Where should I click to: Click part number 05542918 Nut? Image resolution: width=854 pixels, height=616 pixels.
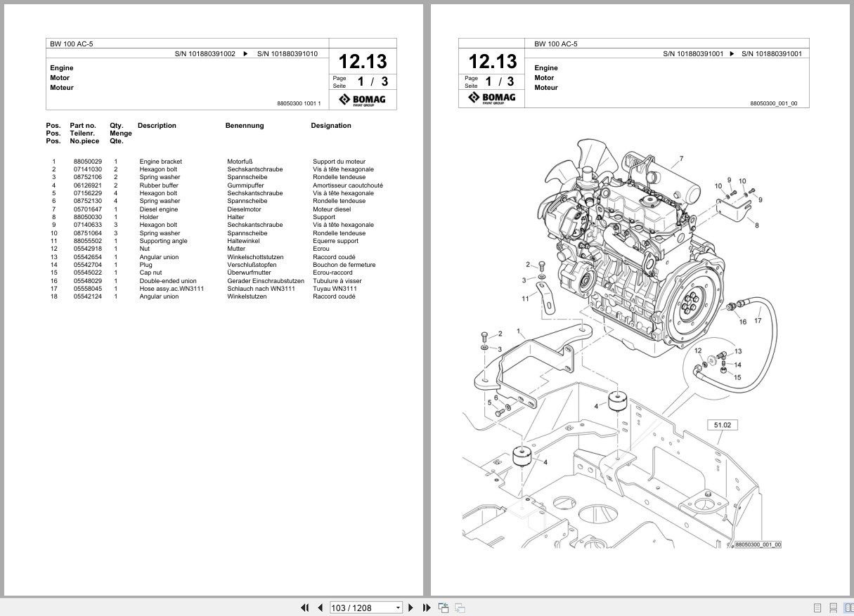click(x=88, y=249)
